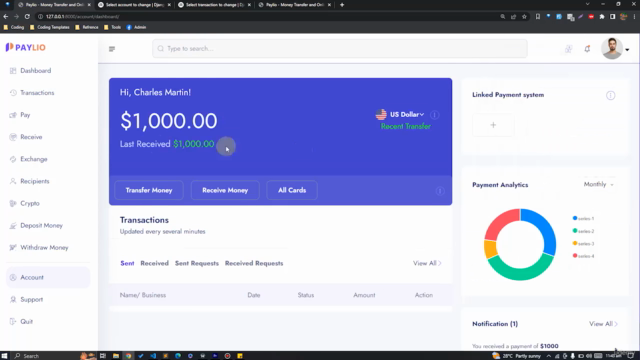This screenshot has width=640, height=360.
Task: Open the Coding bookmarks folder
Action: point(13,27)
